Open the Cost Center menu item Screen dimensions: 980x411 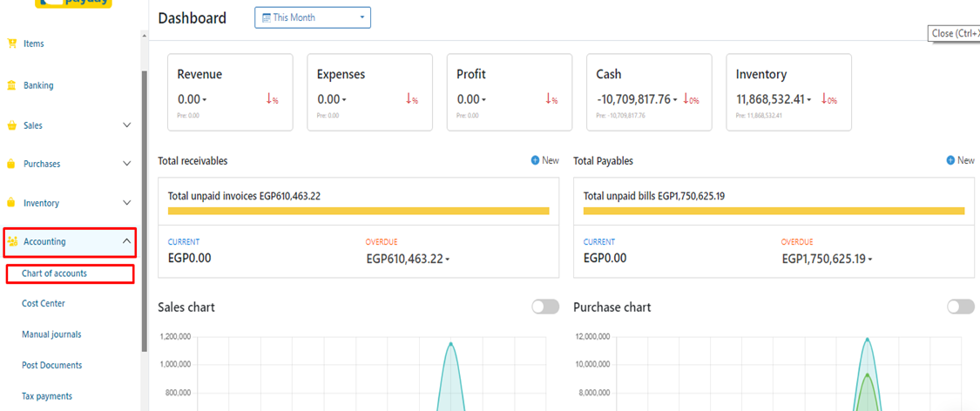pos(44,304)
